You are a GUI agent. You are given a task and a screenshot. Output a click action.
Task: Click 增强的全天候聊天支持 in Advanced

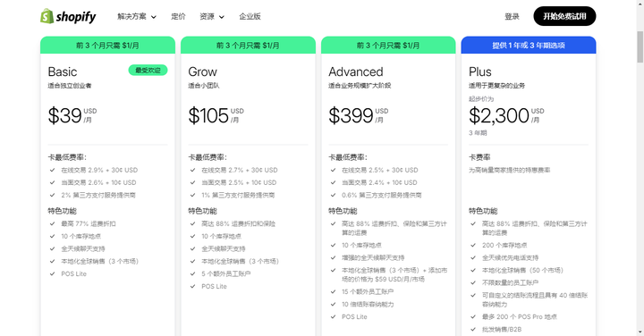[373, 257]
